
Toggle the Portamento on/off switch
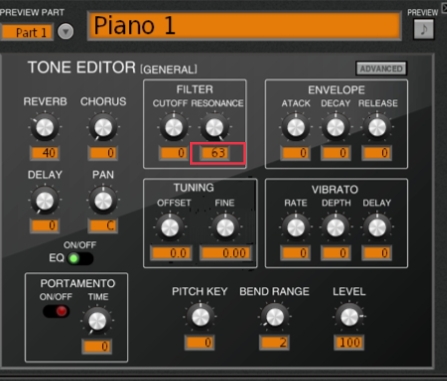pos(56,311)
